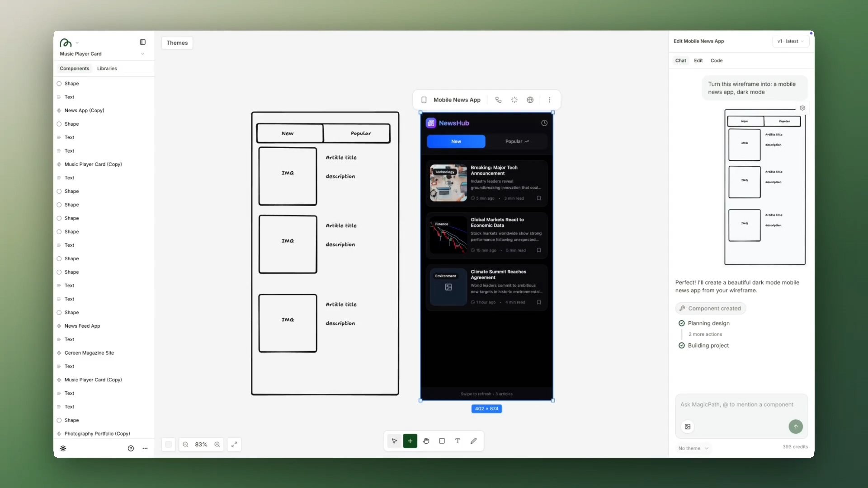Select the hand pan tool
This screenshot has width=868, height=488.
point(426,441)
